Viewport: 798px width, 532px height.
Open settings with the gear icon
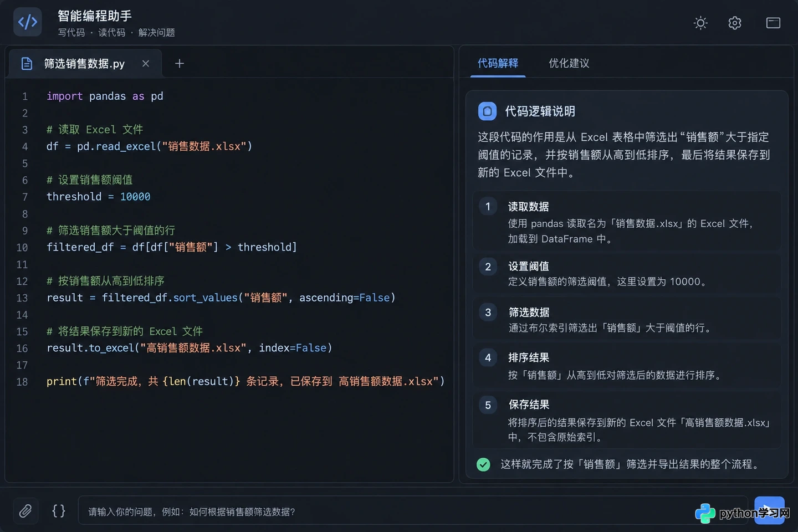735,23
